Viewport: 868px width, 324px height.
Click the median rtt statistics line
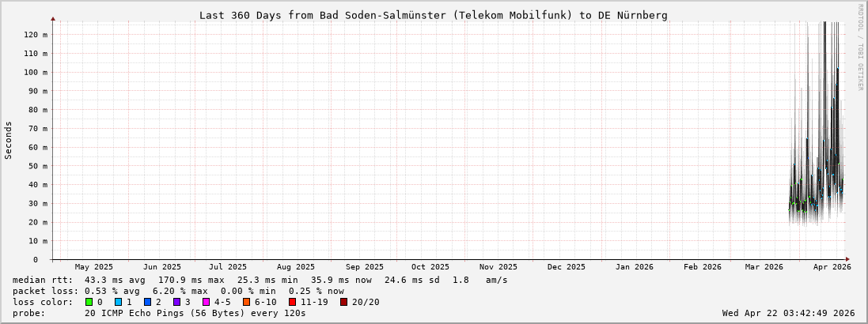260,280
